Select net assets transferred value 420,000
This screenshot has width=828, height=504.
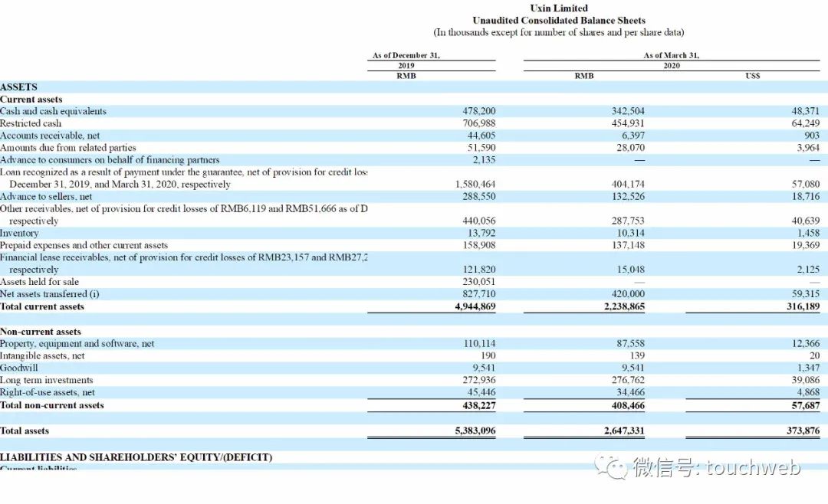(628, 294)
